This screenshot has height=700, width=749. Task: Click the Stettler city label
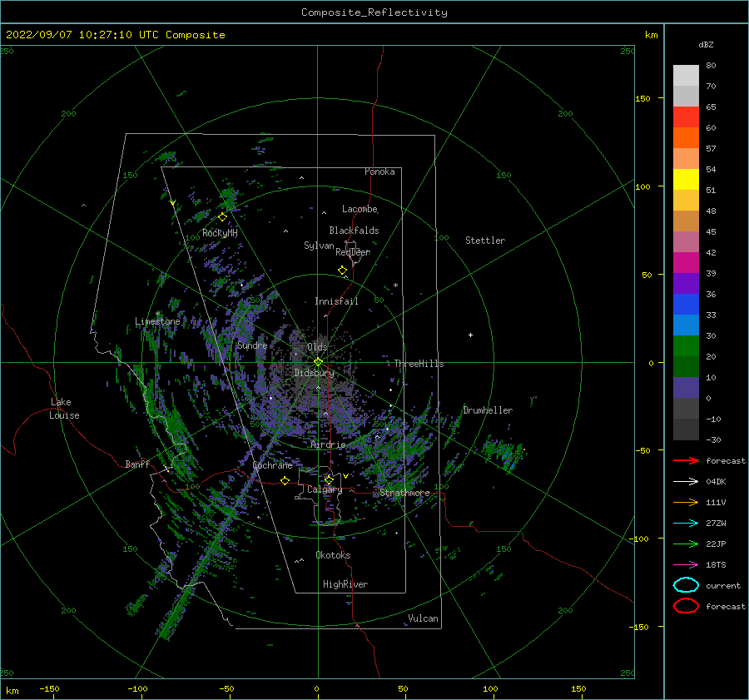click(x=485, y=241)
